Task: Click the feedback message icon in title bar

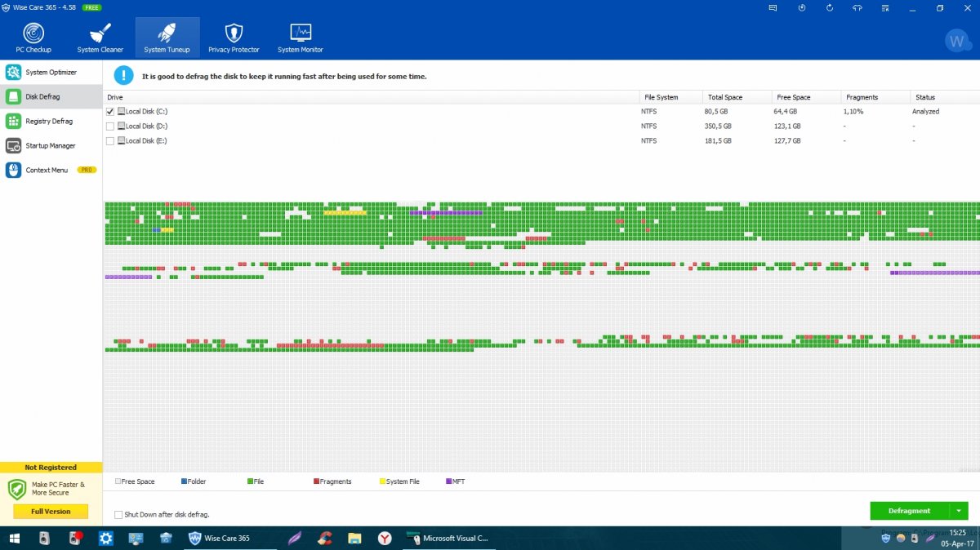Action: pos(773,8)
